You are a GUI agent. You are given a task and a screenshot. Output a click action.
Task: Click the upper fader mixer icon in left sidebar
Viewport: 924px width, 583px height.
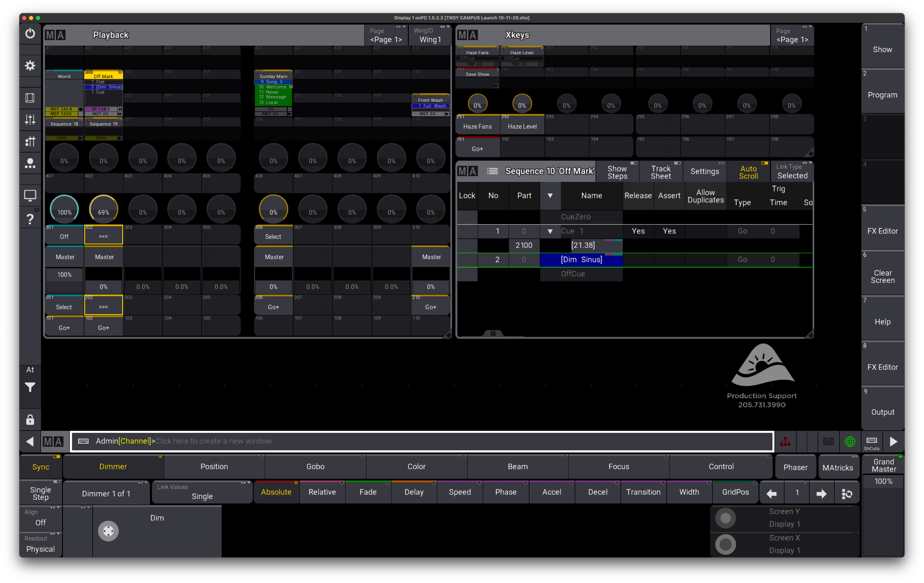[x=30, y=120]
